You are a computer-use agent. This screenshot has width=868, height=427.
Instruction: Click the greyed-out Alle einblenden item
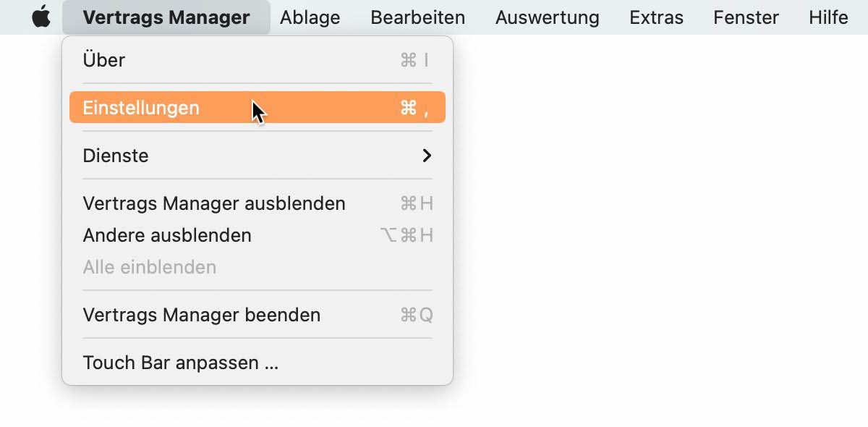(x=258, y=267)
